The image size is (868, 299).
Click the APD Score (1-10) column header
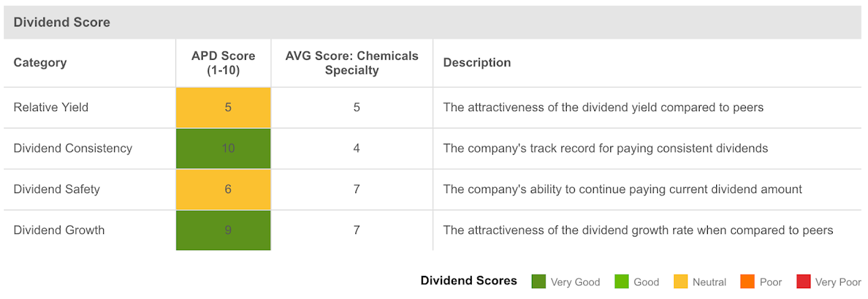coord(223,62)
